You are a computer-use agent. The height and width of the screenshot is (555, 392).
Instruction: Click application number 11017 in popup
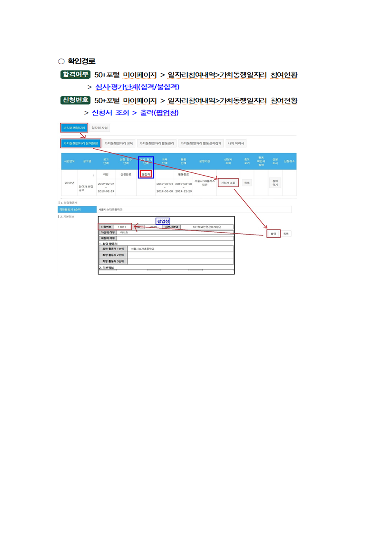click(122, 227)
